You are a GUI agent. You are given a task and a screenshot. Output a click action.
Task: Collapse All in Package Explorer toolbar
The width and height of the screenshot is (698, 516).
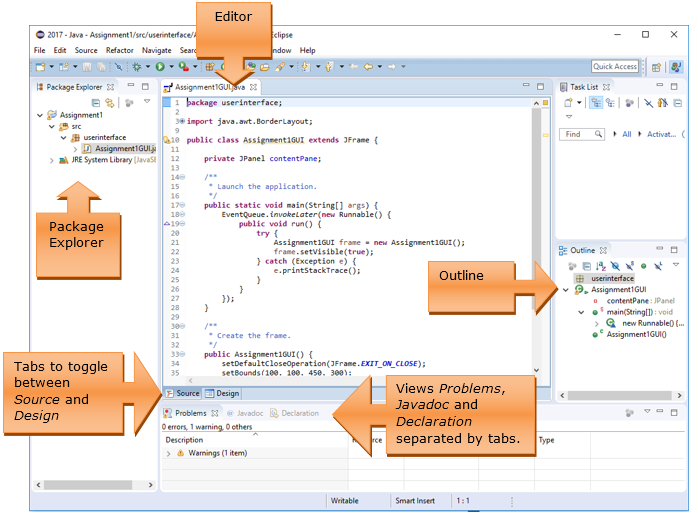(96, 103)
